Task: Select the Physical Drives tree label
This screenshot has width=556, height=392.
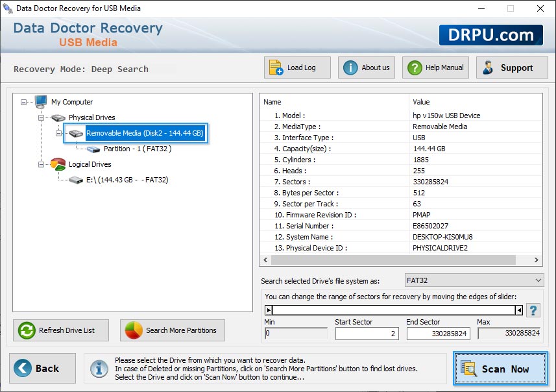Action: coord(92,117)
